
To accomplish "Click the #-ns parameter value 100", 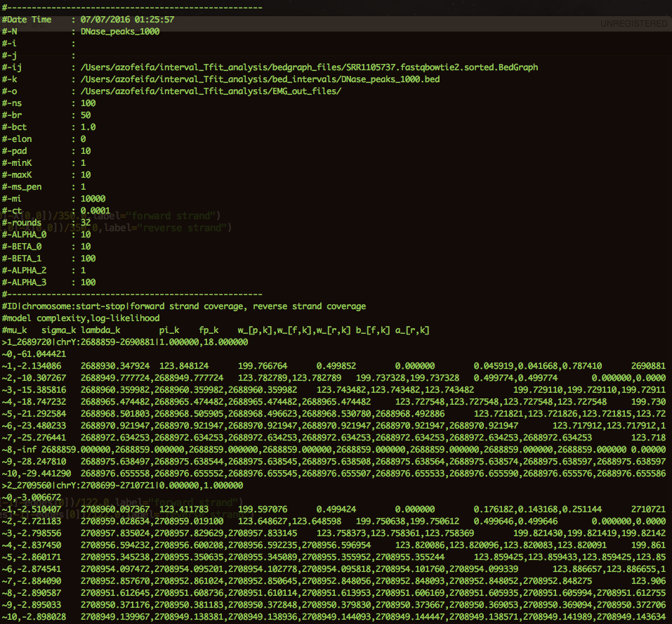I will [x=88, y=103].
